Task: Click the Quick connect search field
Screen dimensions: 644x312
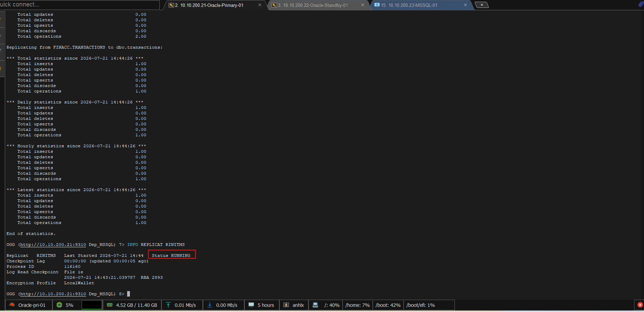Action: [80, 4]
